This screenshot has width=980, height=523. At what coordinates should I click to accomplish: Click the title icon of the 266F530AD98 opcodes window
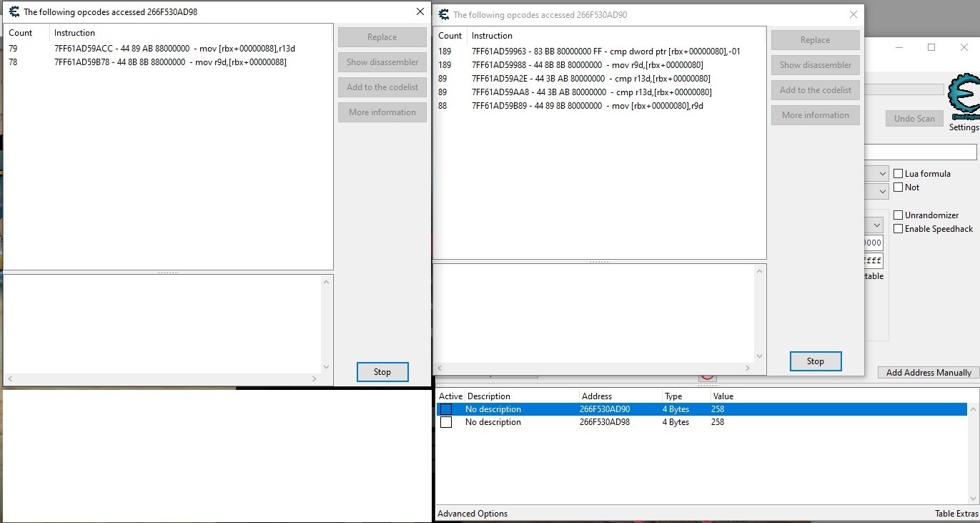click(14, 11)
